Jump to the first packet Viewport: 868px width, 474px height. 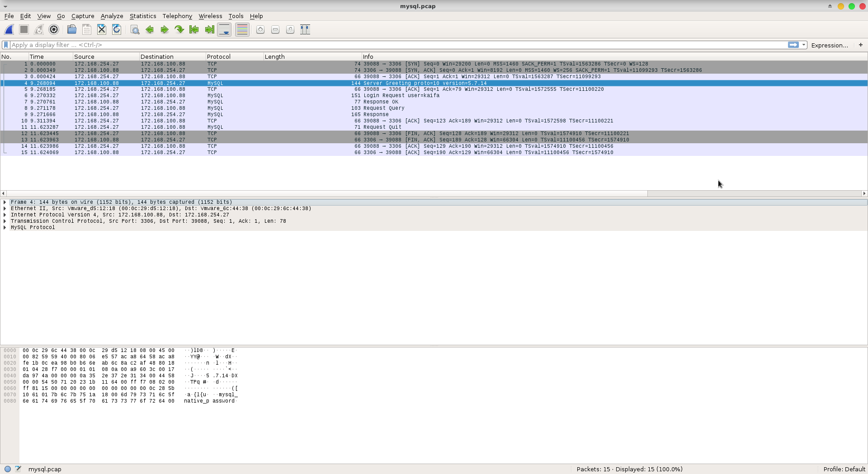tap(194, 30)
